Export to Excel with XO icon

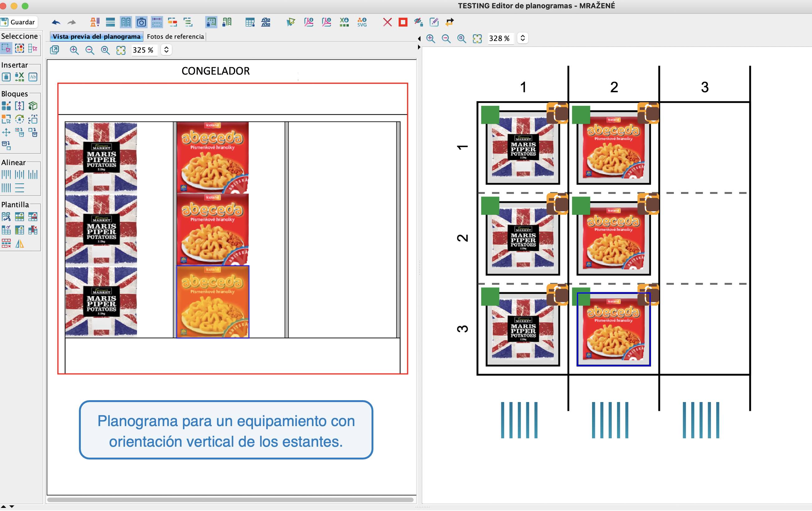click(x=344, y=22)
